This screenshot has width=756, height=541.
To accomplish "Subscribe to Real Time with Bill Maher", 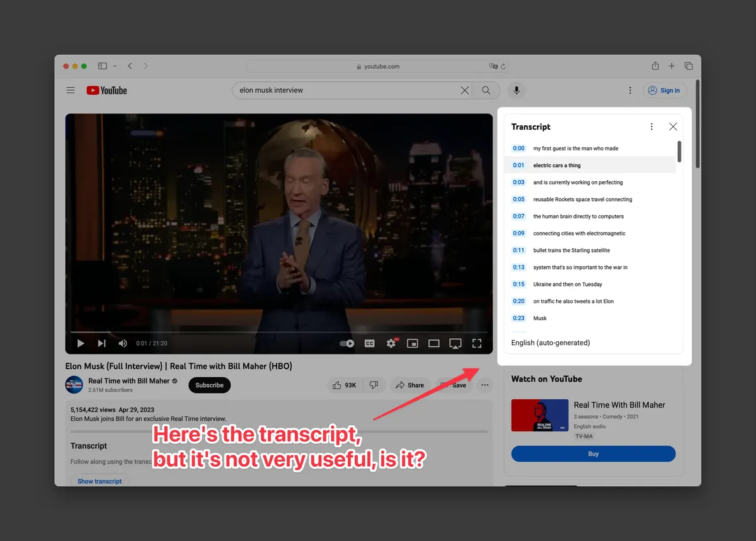I will click(x=209, y=385).
